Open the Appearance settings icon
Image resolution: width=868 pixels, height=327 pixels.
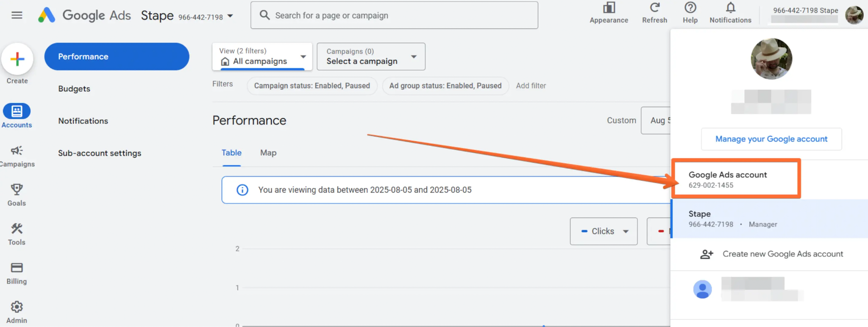point(609,8)
